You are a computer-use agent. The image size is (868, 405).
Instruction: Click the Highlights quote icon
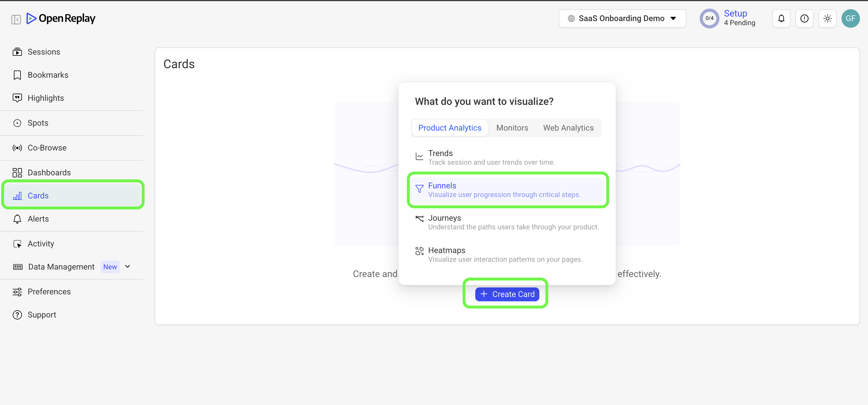pyautogui.click(x=17, y=98)
